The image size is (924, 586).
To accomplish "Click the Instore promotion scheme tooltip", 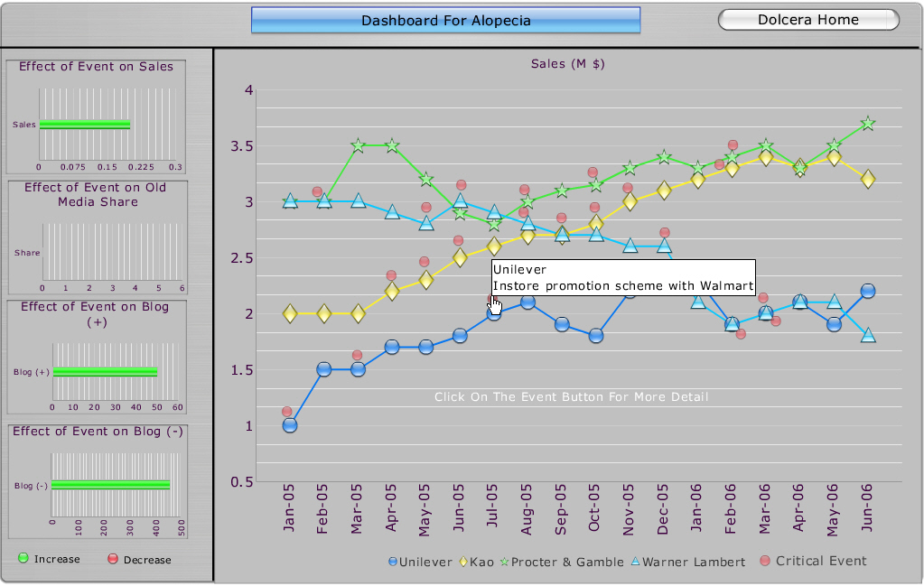I will tap(622, 278).
